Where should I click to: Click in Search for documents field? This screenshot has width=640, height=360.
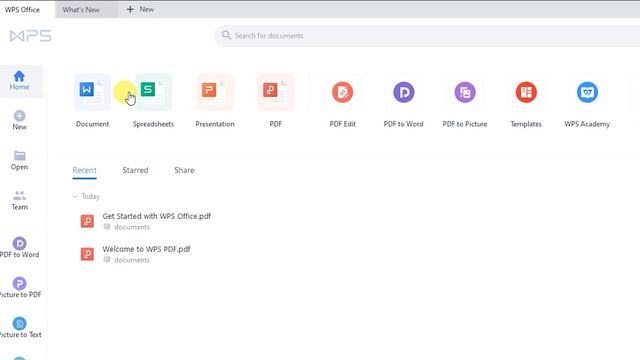tap(427, 36)
